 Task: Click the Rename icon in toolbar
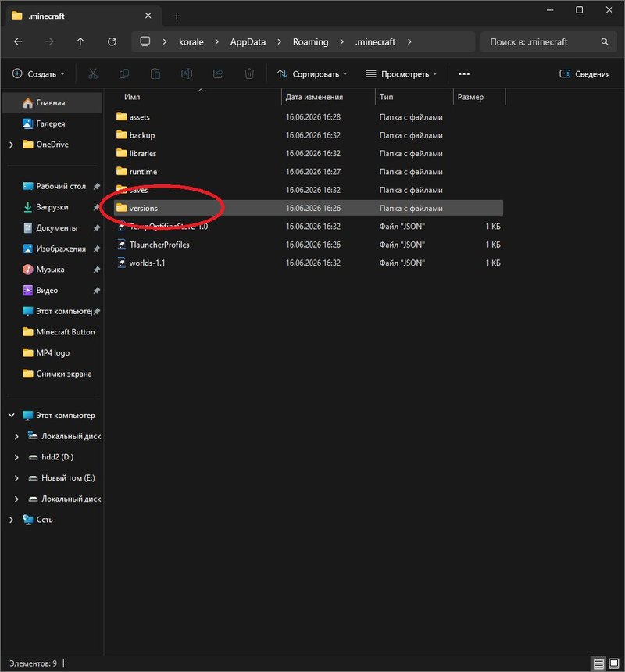(187, 73)
